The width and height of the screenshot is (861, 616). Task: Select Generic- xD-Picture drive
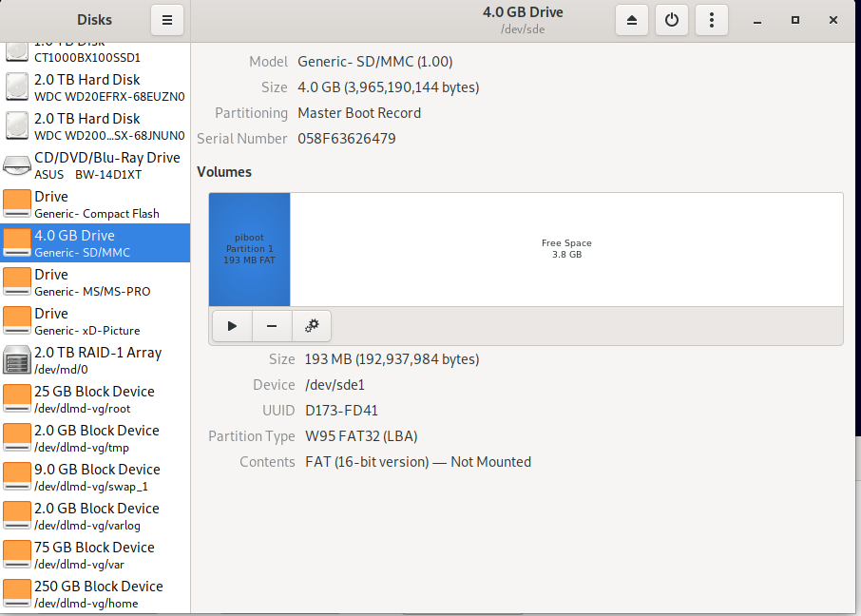pyautogui.click(x=95, y=321)
